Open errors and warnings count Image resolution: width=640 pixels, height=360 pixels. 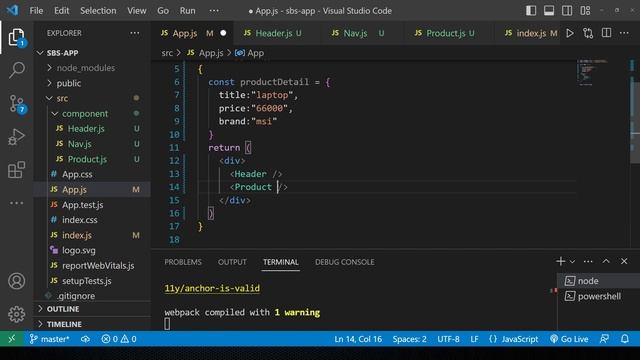[119, 339]
